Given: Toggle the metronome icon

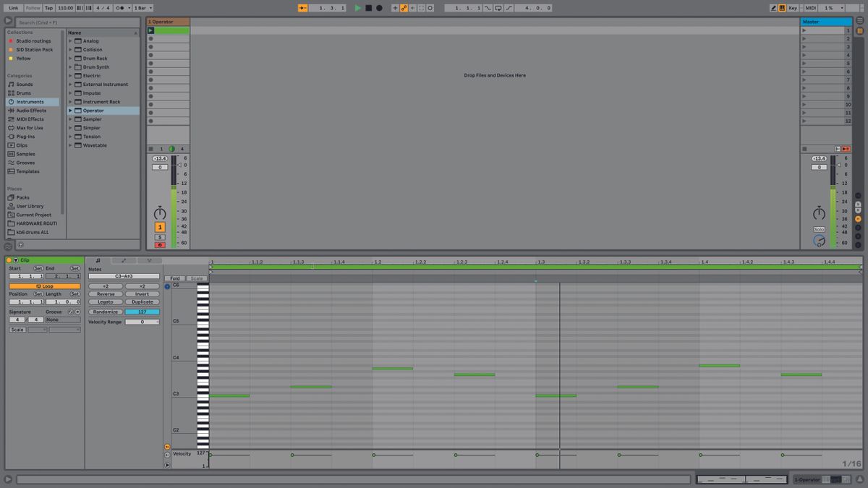Looking at the screenshot, I should (x=123, y=8).
